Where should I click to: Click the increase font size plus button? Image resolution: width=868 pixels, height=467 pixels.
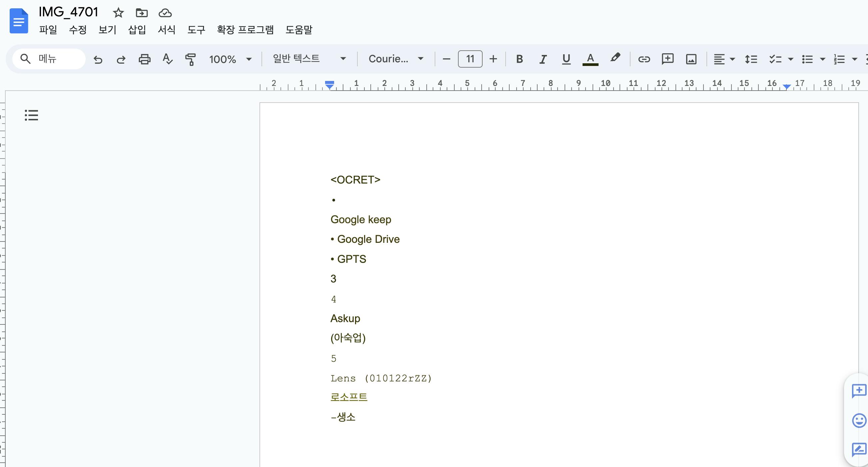[493, 59]
